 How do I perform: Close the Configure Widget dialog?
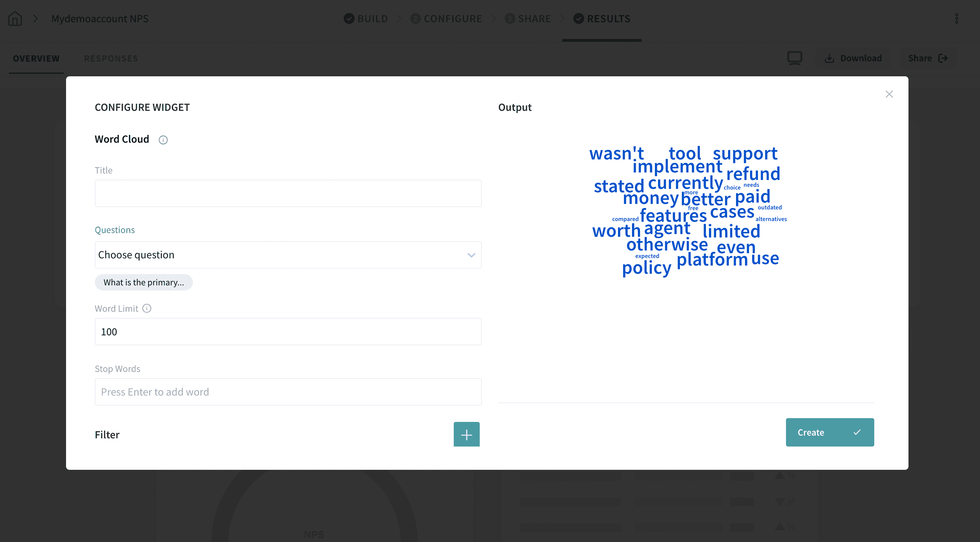tap(889, 94)
